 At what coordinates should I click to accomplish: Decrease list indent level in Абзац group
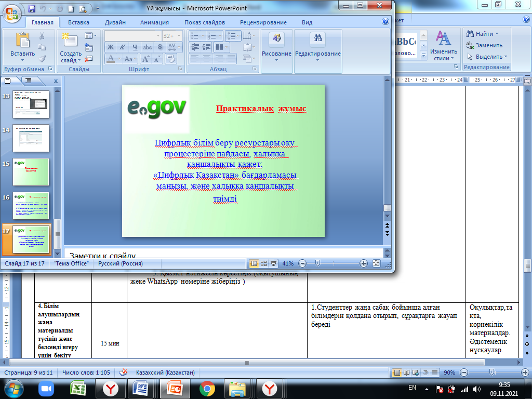tap(195, 47)
